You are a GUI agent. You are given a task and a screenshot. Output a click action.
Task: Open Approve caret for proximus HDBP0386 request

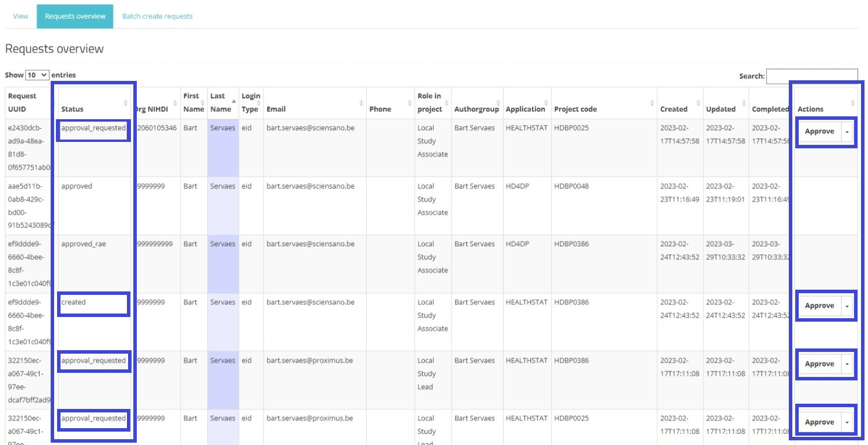[847, 364]
